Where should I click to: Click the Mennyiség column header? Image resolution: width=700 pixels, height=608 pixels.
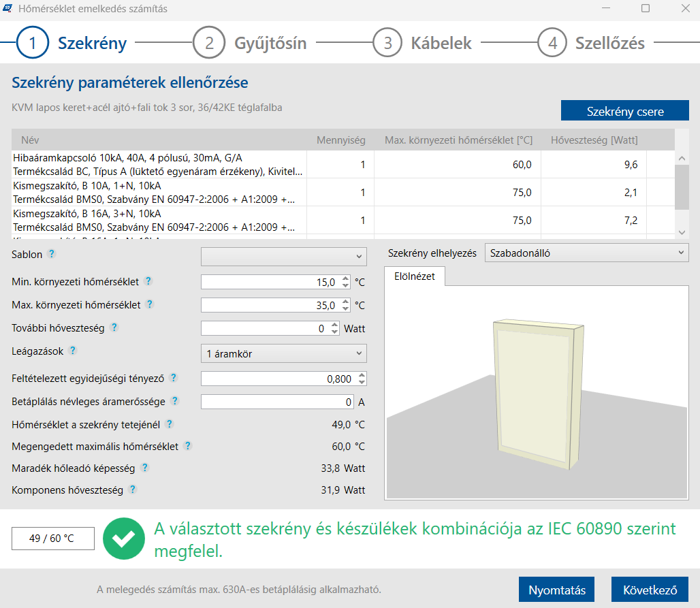(340, 140)
